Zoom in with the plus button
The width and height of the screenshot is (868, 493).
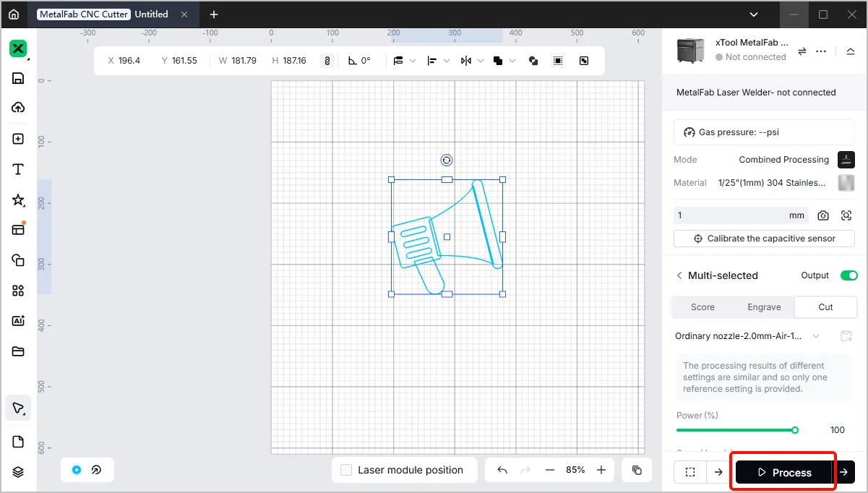click(601, 470)
